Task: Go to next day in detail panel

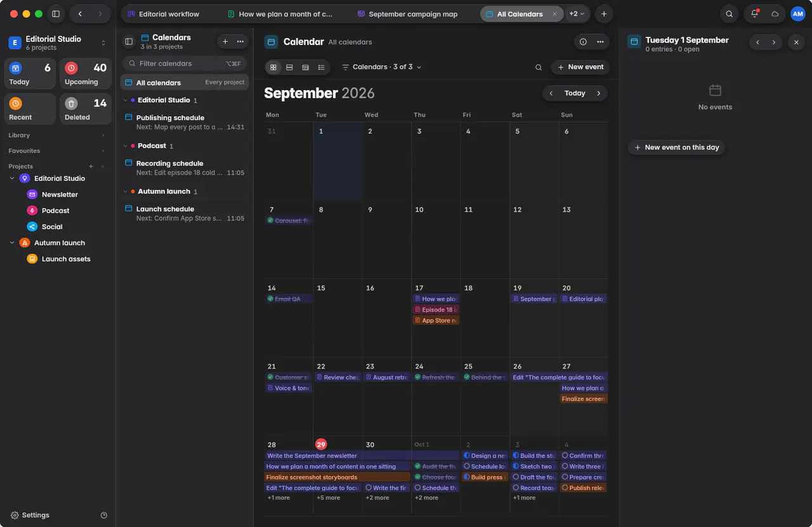Action: [774, 42]
